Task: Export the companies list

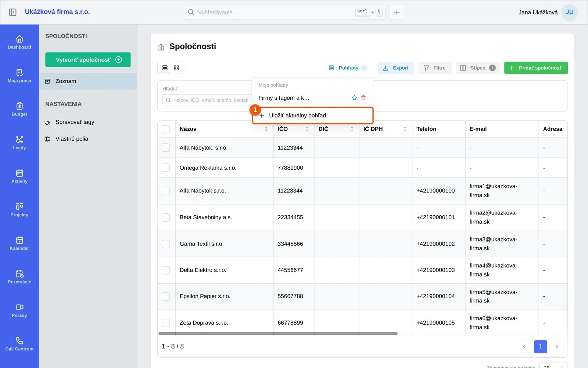Action: [x=396, y=68]
